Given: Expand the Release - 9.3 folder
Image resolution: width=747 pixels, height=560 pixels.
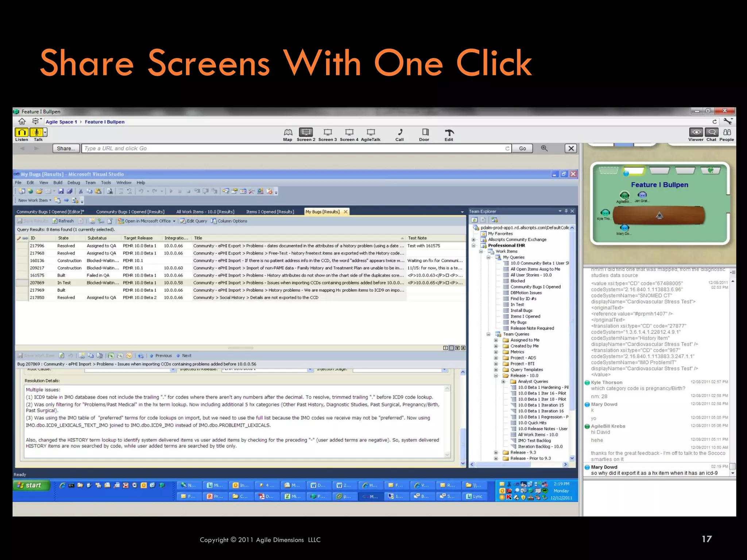Looking at the screenshot, I should (x=496, y=452).
